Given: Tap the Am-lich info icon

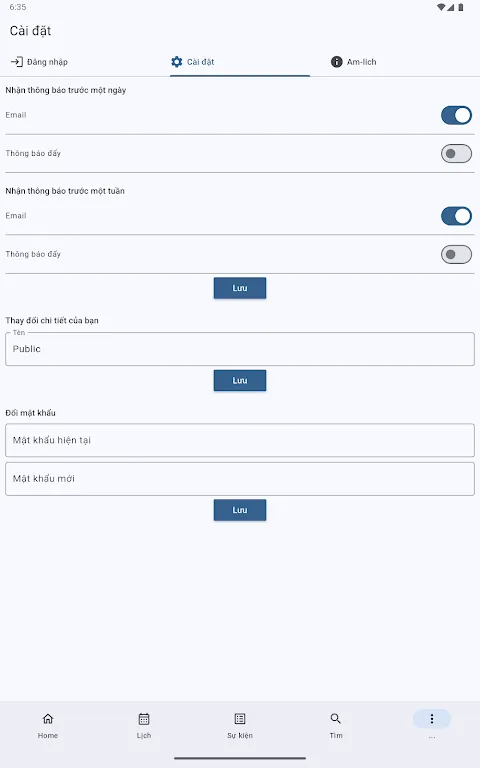Looking at the screenshot, I should [x=336, y=62].
